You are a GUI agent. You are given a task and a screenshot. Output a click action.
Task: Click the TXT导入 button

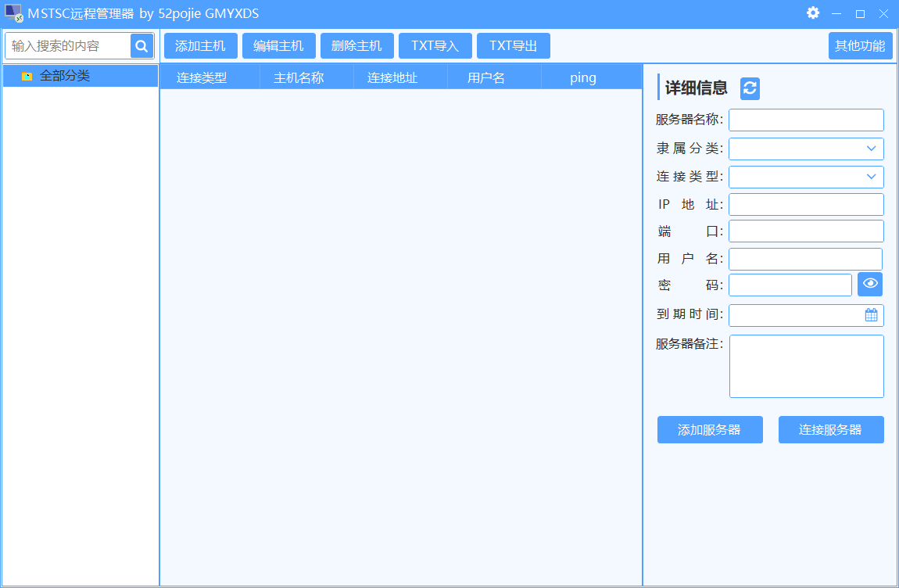point(435,46)
